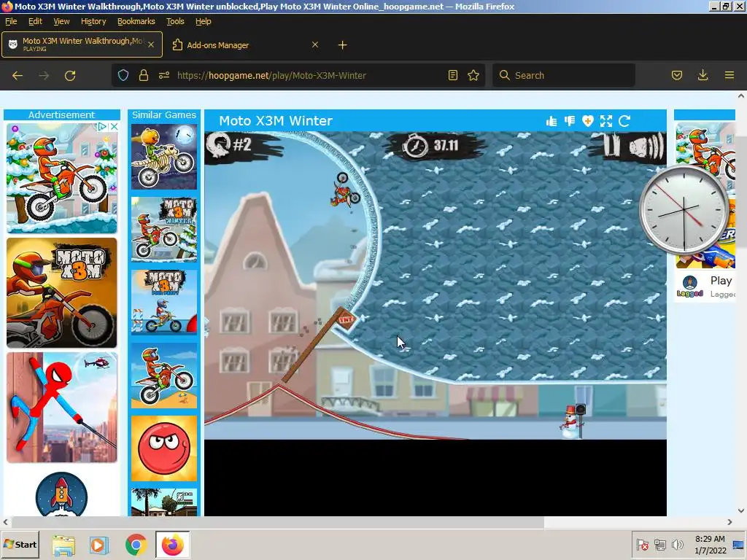Viewport: 747px width, 560px height.
Task: Click the Play link in right ad
Action: coord(721,281)
